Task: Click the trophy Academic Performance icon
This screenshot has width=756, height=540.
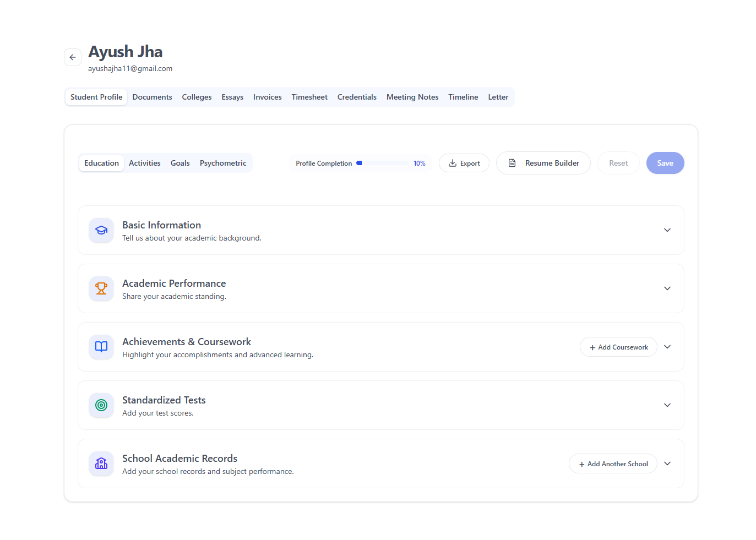Action: click(x=101, y=288)
